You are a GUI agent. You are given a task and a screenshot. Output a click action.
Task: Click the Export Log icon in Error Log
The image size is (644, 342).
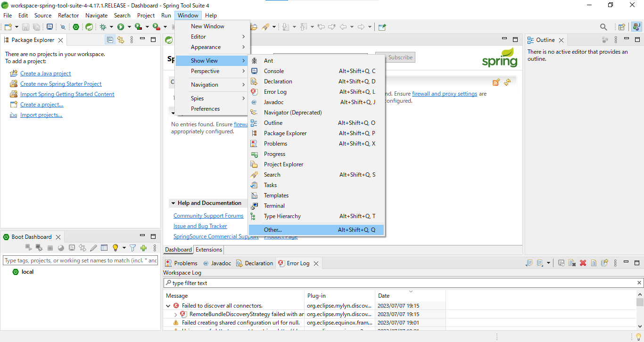coord(528,263)
